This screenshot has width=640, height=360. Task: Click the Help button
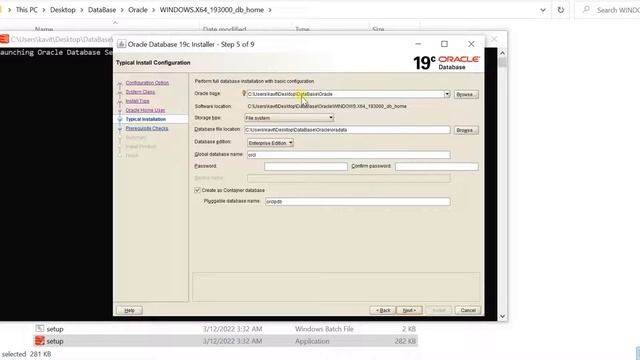pos(129,311)
